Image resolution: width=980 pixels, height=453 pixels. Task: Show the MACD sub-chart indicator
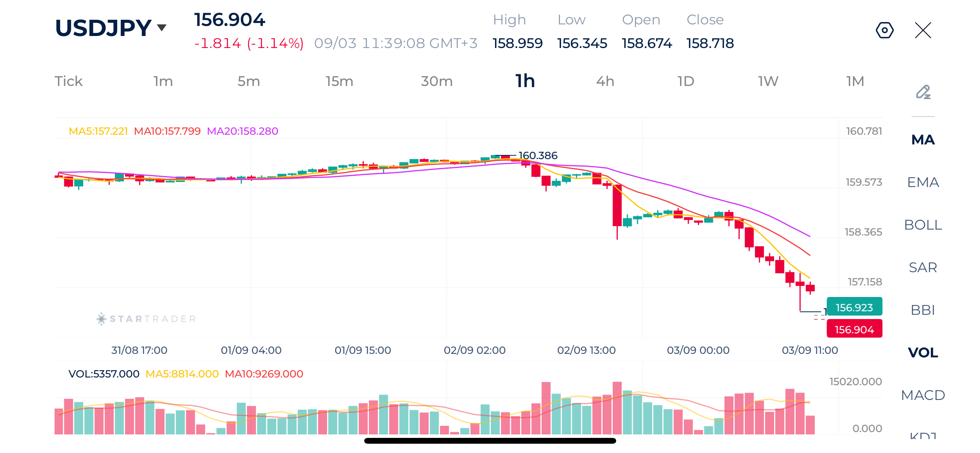(923, 395)
